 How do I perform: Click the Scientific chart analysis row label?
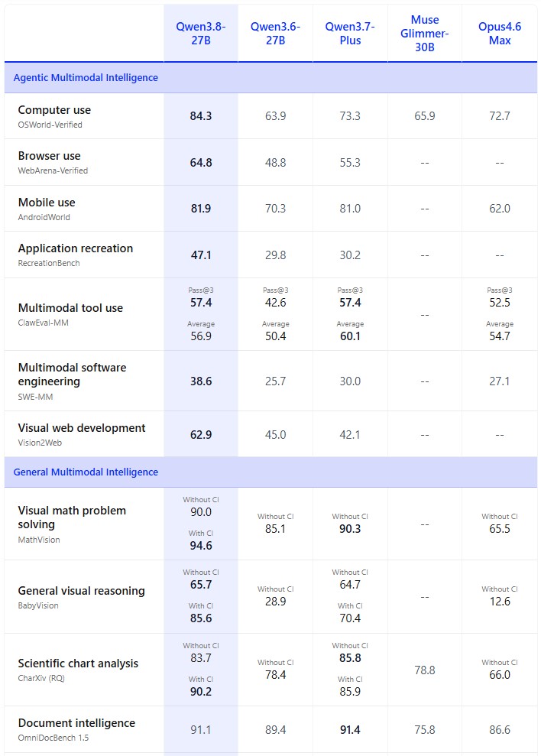pos(78,664)
